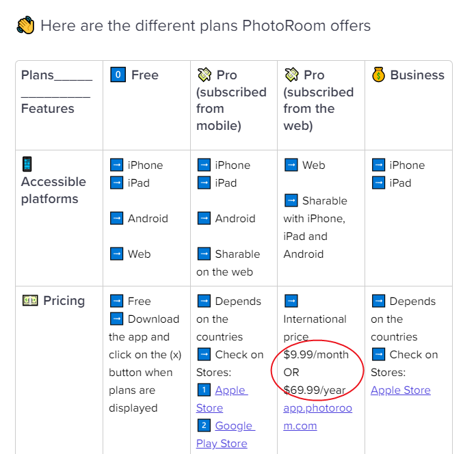Click the flying money icon for mobile Pro

tap(204, 75)
